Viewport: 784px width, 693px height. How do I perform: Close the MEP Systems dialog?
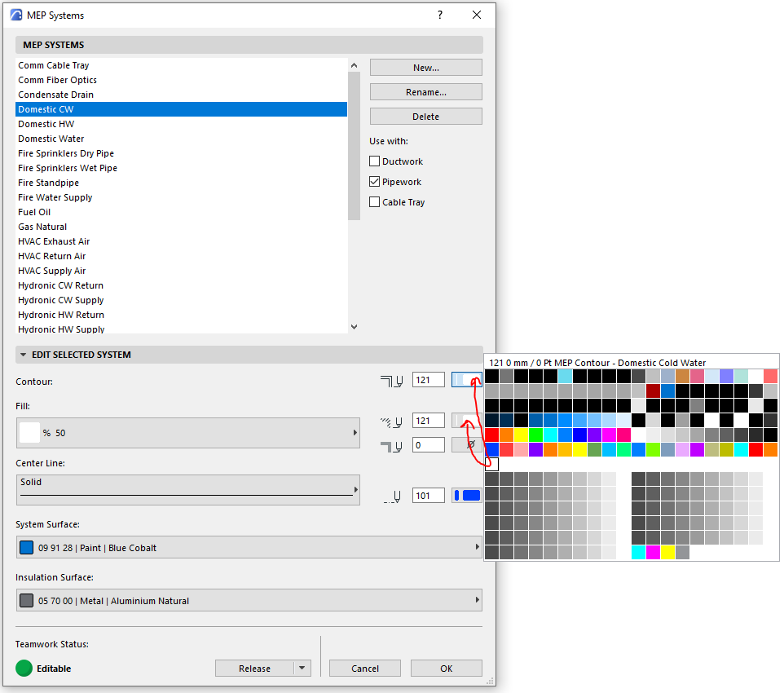(477, 15)
